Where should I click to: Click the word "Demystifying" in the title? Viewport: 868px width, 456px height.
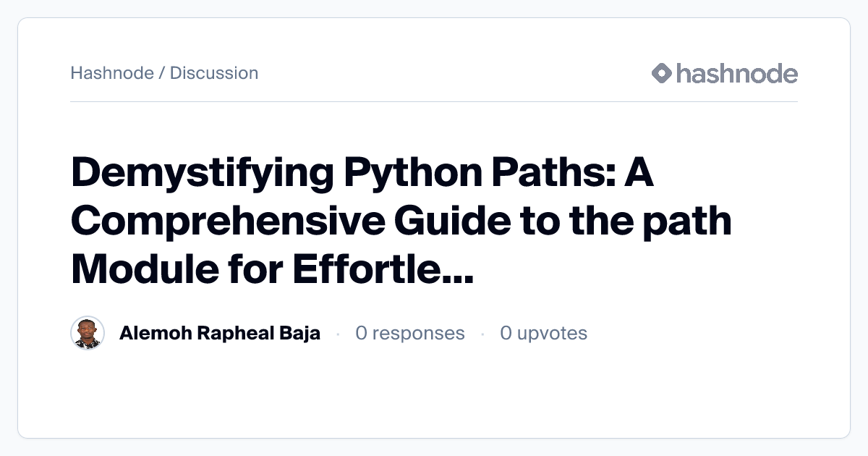(x=202, y=174)
